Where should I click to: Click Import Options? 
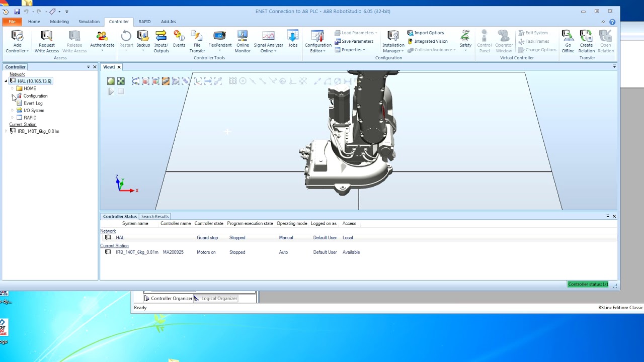pos(426,33)
